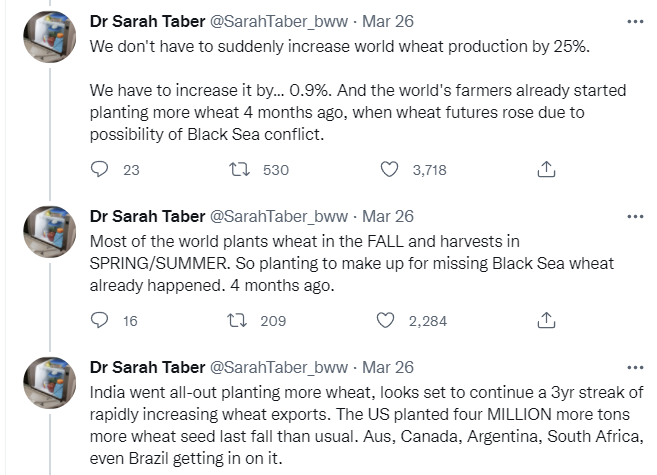This screenshot has height=475, width=657.
Task: Like the tweet with 2,284 likes
Action: (386, 321)
